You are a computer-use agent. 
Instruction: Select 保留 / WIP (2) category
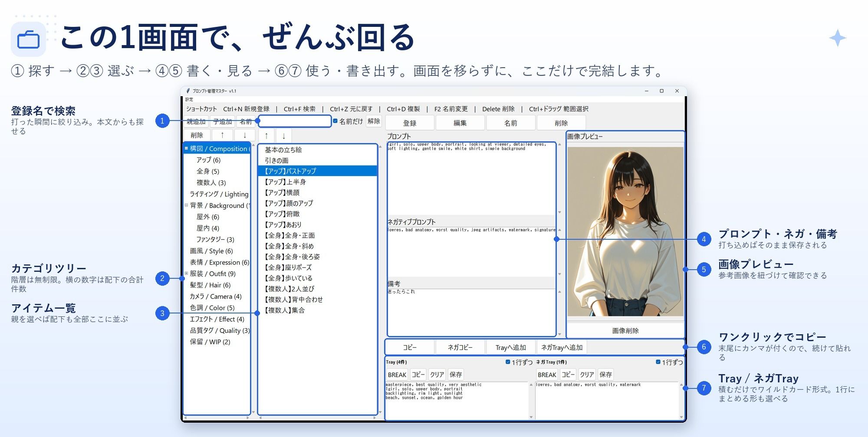click(210, 342)
